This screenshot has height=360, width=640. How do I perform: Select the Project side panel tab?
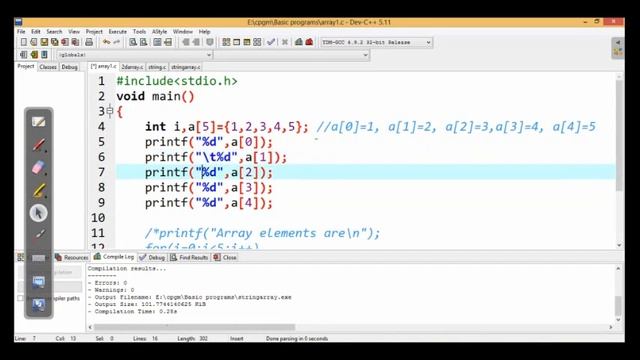pyautogui.click(x=26, y=66)
